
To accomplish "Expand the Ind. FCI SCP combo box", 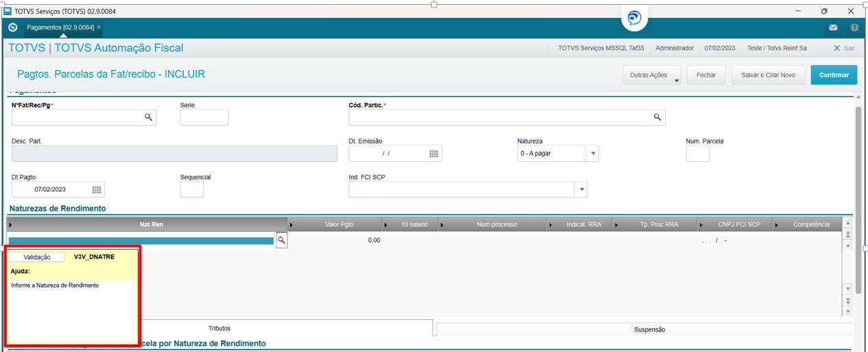I will tap(581, 189).
